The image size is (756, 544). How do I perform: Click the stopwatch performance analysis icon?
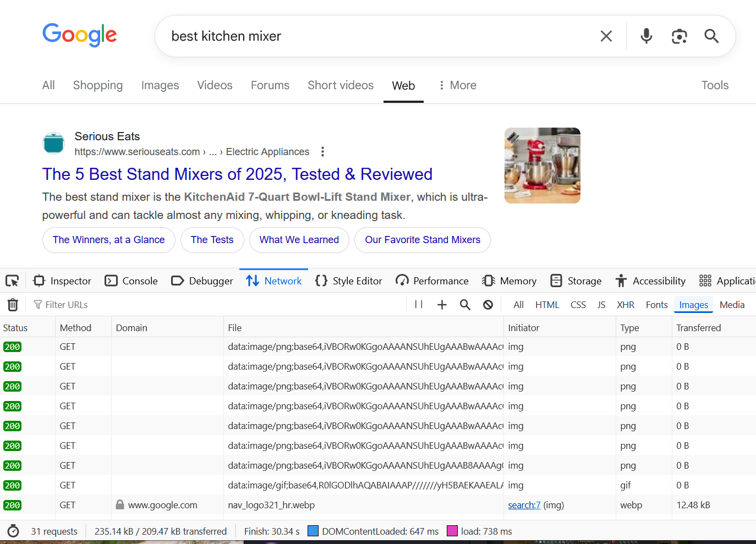tap(13, 531)
